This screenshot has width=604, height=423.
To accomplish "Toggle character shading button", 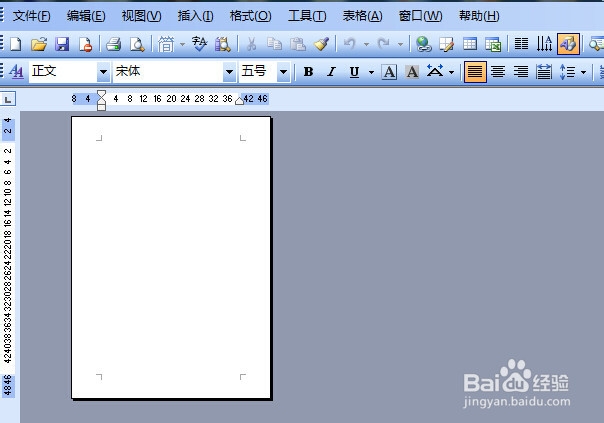I will pyautogui.click(x=412, y=72).
